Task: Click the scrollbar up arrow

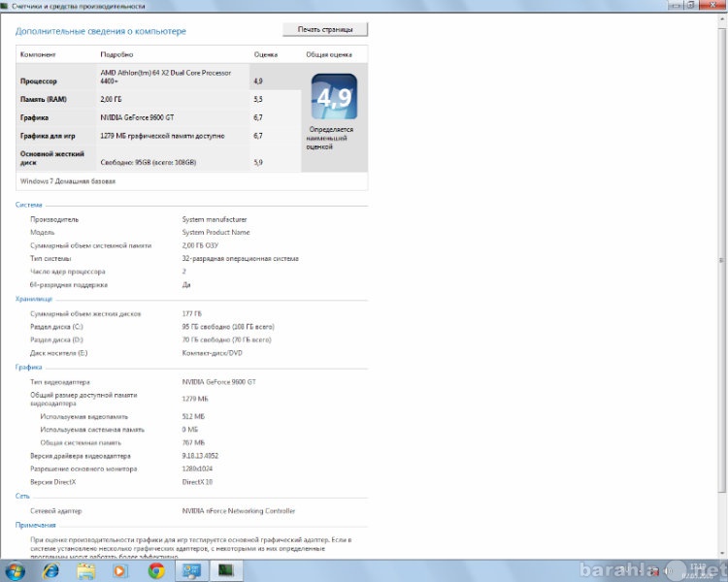Action: (x=722, y=19)
